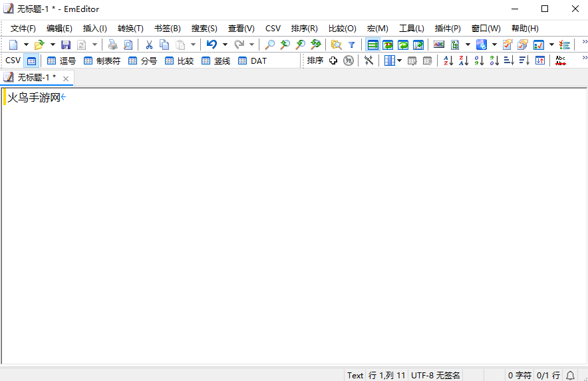
Task: Select the 竖线 pipe-separated mode
Action: click(216, 61)
